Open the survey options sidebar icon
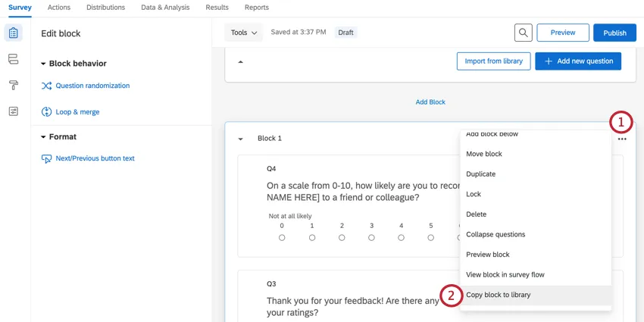The width and height of the screenshot is (644, 322). click(x=13, y=111)
